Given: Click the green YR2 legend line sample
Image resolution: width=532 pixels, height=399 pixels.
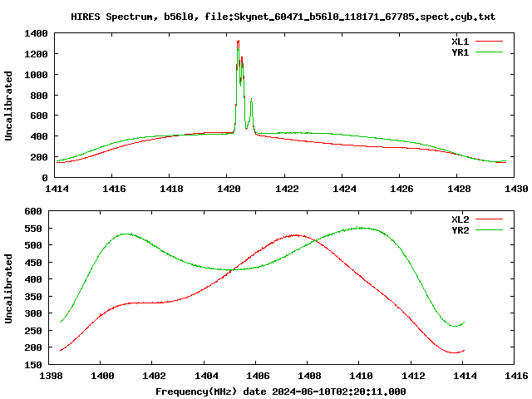Looking at the screenshot, I should pos(489,230).
